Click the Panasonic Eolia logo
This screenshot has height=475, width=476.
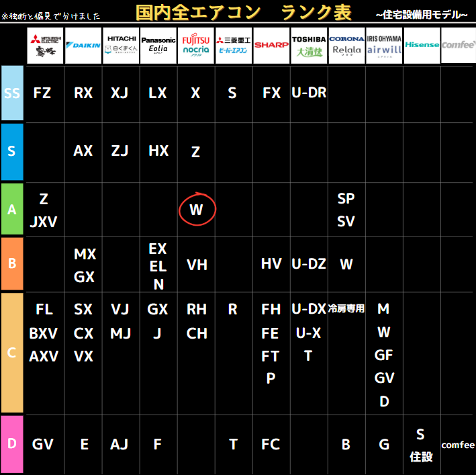coord(158,46)
